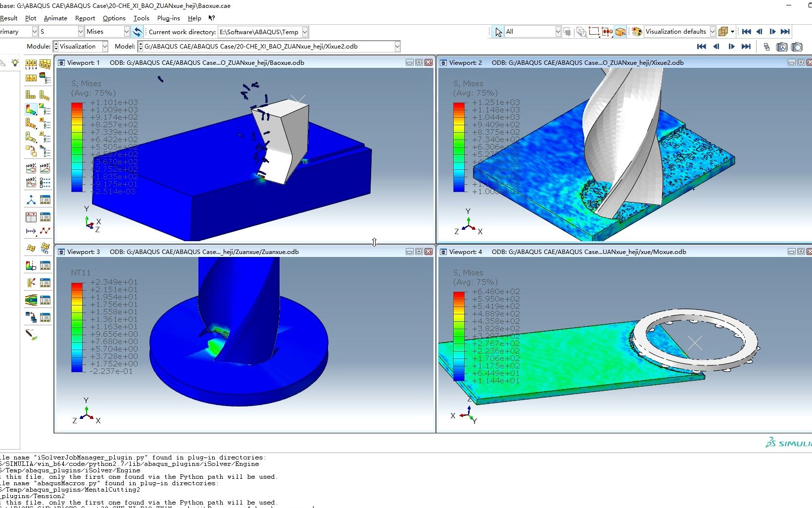Expand the Module Visualization dropdown
The image size is (812, 508).
pos(105,47)
